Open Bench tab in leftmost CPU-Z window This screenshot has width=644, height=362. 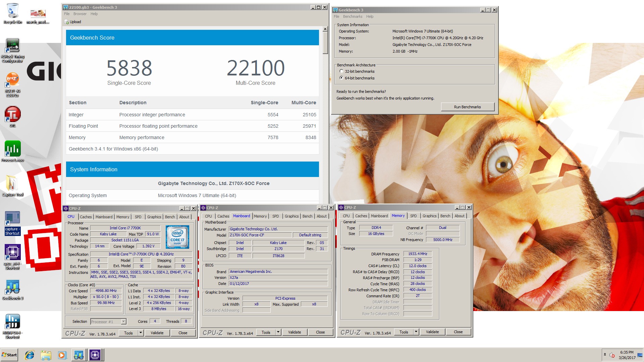click(170, 217)
